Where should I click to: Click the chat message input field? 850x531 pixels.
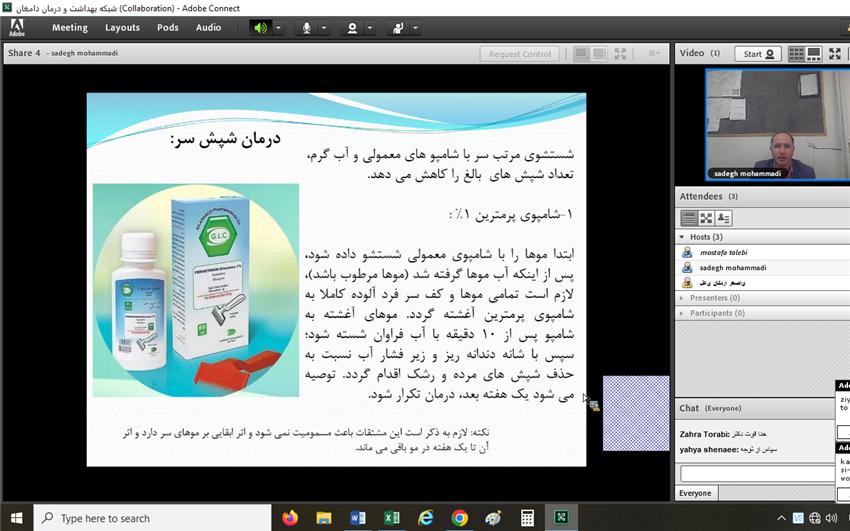click(758, 474)
